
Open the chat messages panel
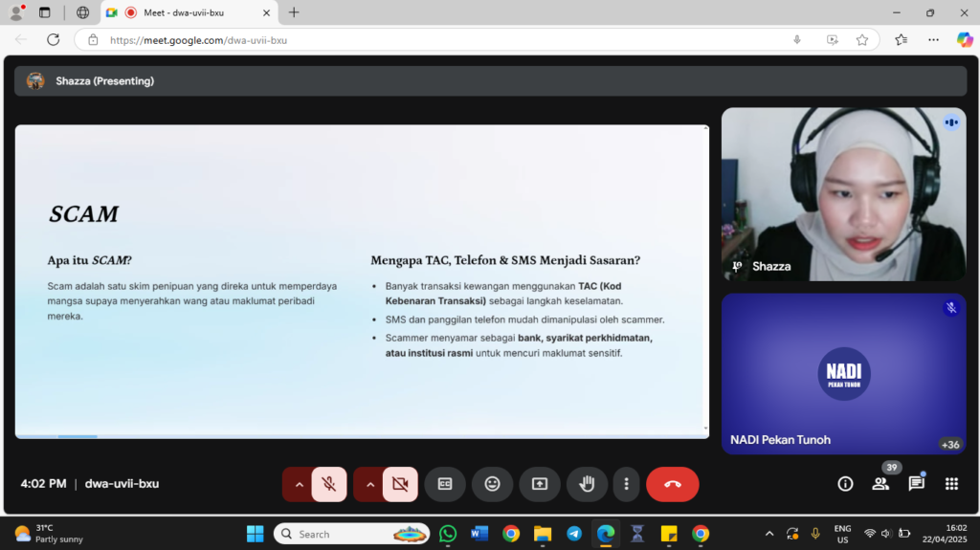916,484
